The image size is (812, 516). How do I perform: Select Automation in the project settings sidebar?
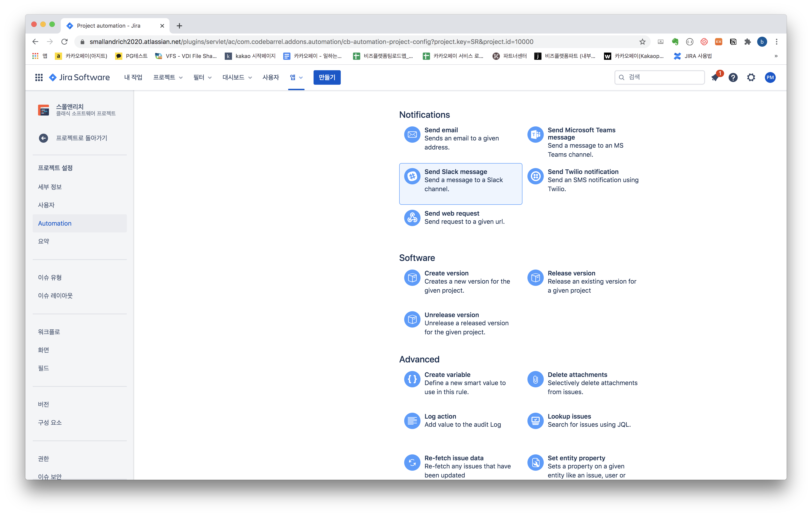(55, 223)
